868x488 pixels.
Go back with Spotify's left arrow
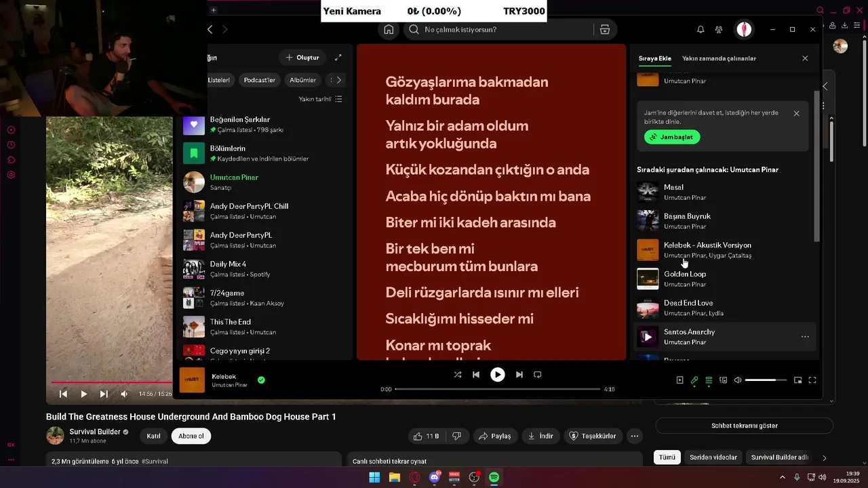click(x=210, y=29)
